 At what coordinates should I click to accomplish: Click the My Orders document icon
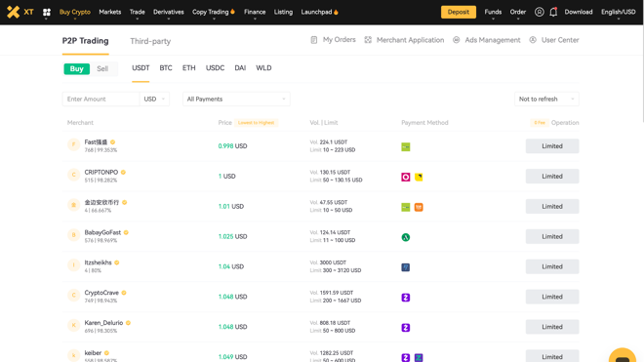[x=314, y=40]
